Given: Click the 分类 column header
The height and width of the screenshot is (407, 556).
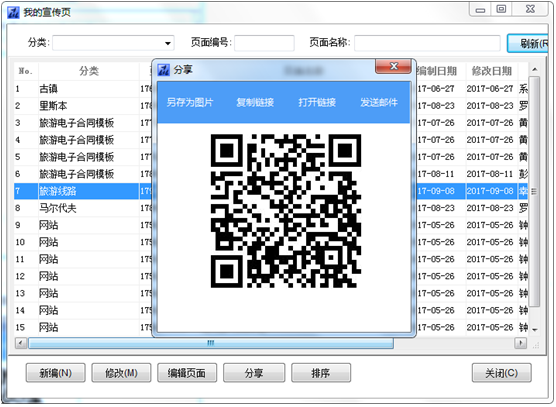Looking at the screenshot, I should pos(89,71).
